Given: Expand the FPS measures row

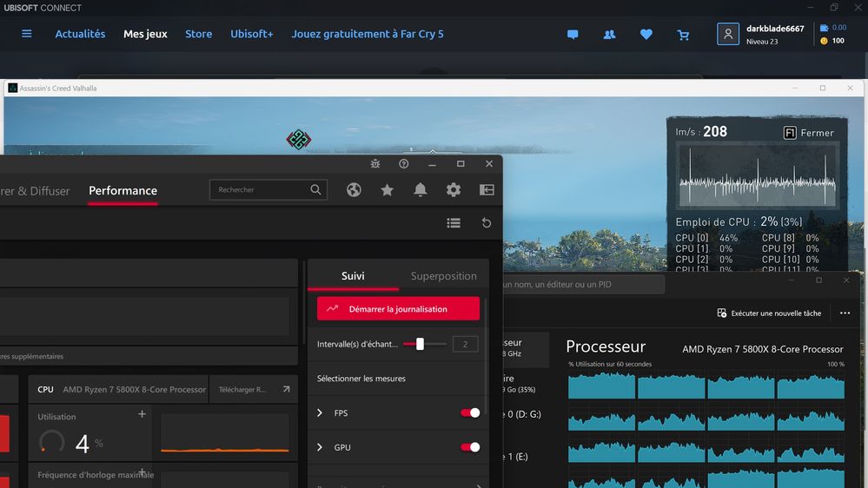Looking at the screenshot, I should pyautogui.click(x=320, y=412).
